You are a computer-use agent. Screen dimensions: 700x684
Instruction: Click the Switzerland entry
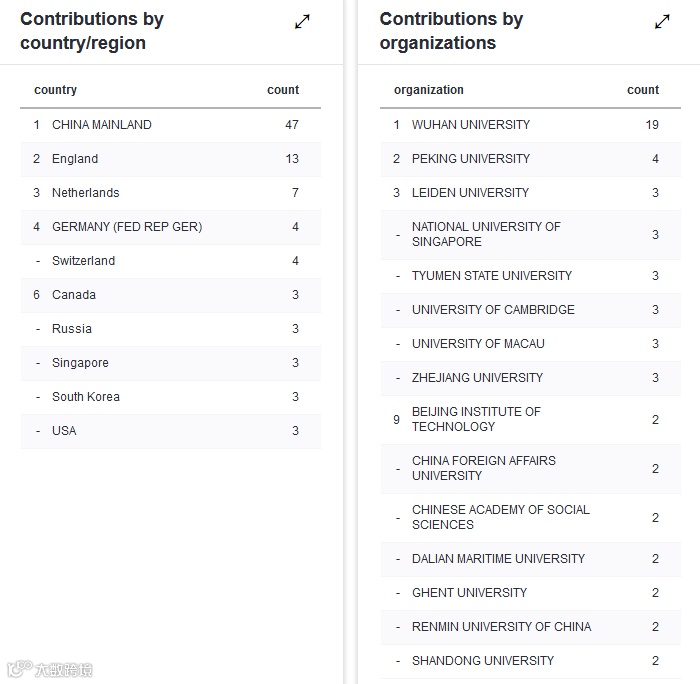[x=83, y=261]
